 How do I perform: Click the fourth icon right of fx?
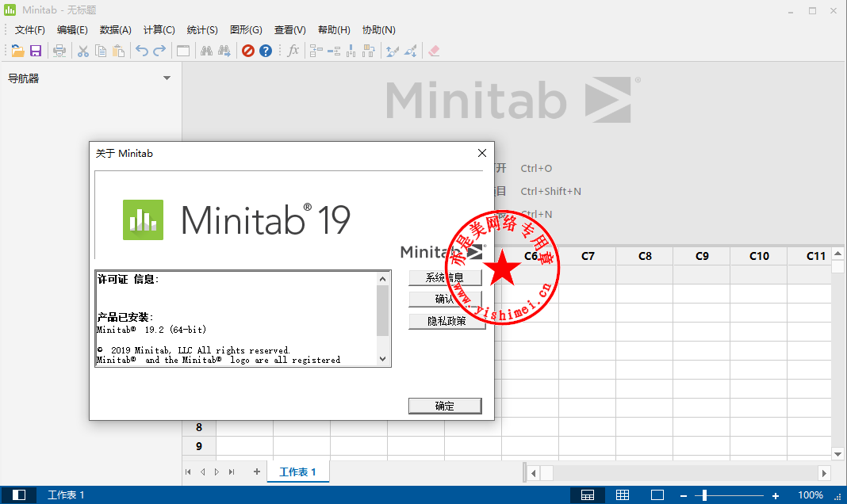(369, 51)
